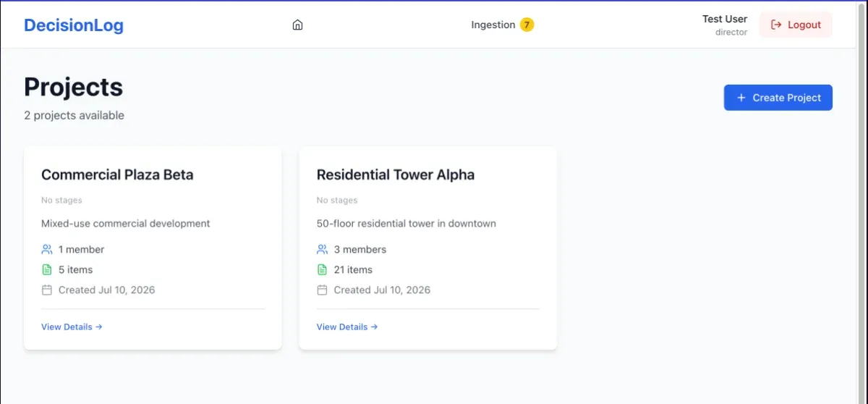Click the '2 projects available' text
868x404 pixels.
tap(74, 115)
